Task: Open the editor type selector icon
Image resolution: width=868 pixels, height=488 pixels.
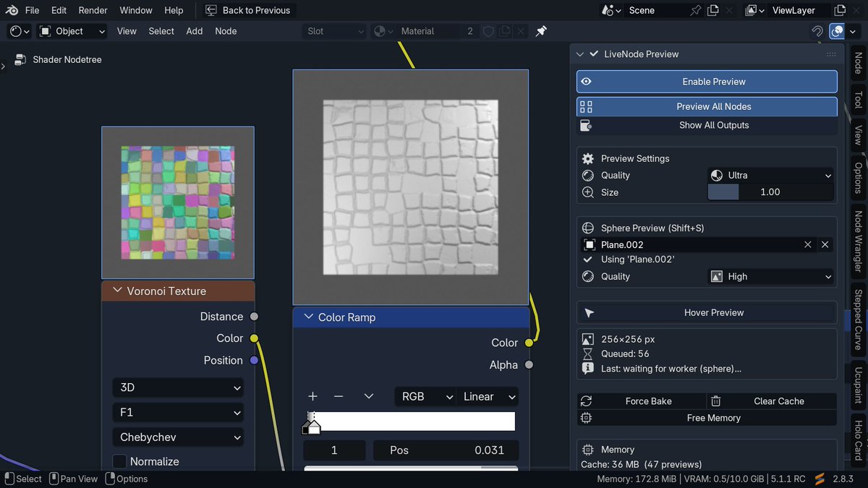Action: pos(20,31)
